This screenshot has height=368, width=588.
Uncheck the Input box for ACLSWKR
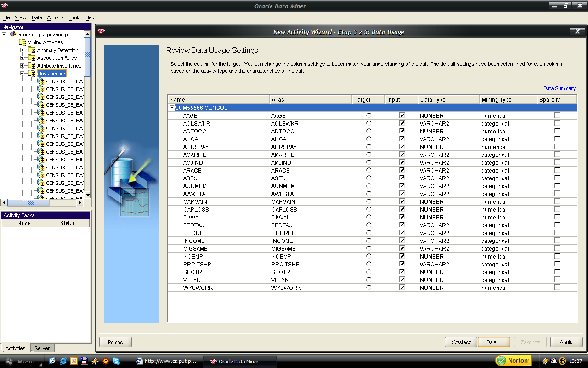(x=402, y=123)
